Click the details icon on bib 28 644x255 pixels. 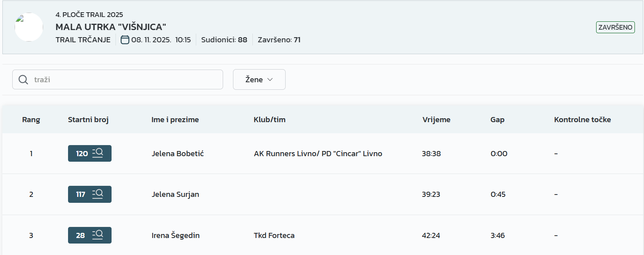(97, 235)
